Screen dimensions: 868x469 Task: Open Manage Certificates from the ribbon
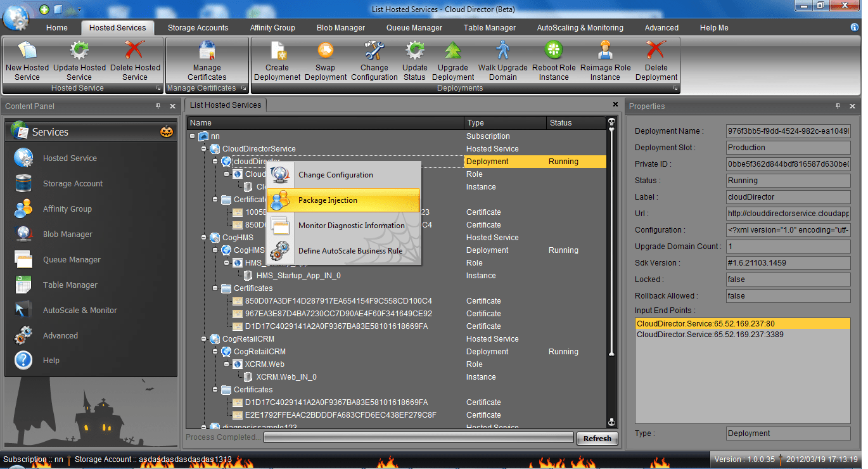[x=207, y=51]
